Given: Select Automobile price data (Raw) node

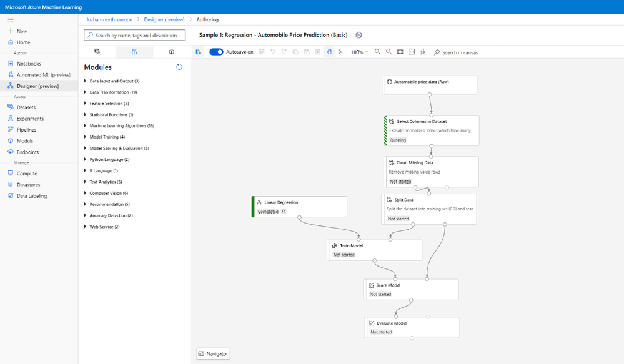Looking at the screenshot, I should (x=430, y=85).
